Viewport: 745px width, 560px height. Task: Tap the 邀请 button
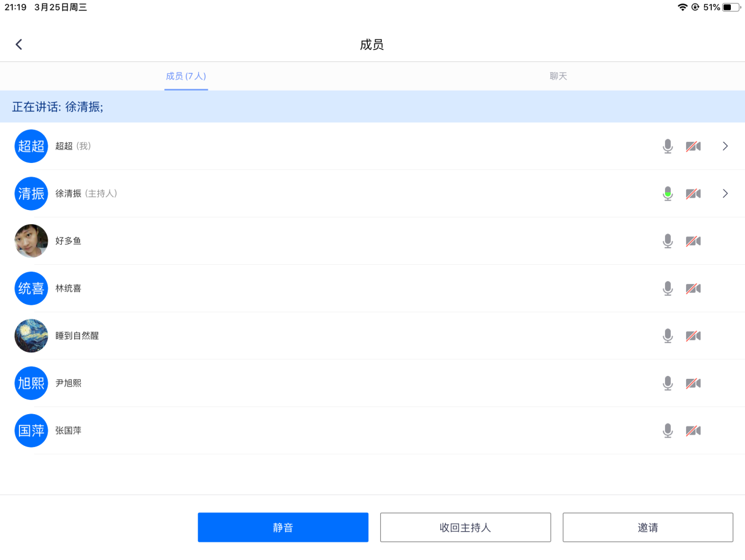click(647, 528)
